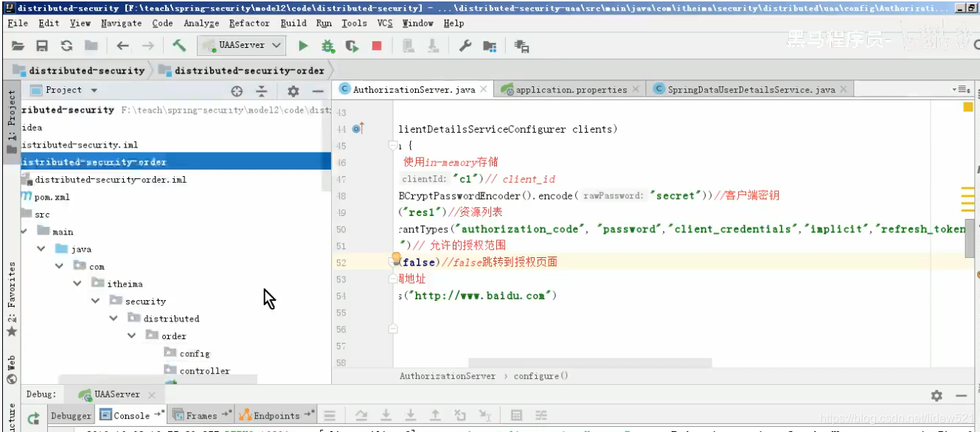
Task: Close the UAAServer debug session tab
Action: (153, 395)
